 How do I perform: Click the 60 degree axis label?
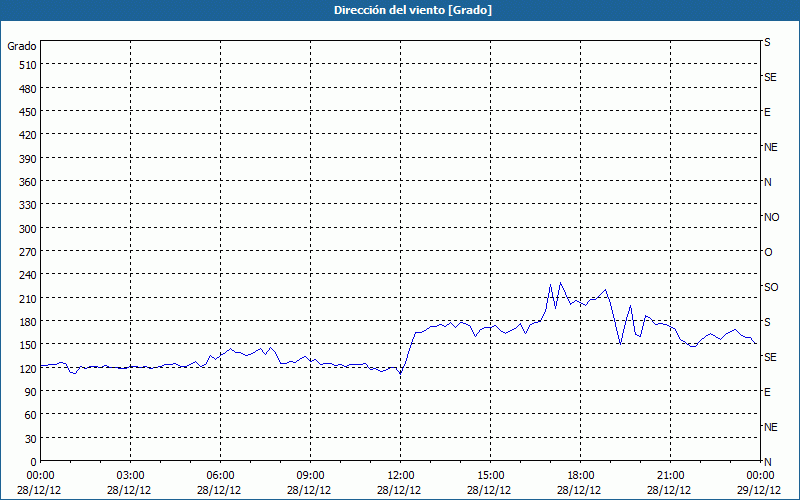coord(31,415)
